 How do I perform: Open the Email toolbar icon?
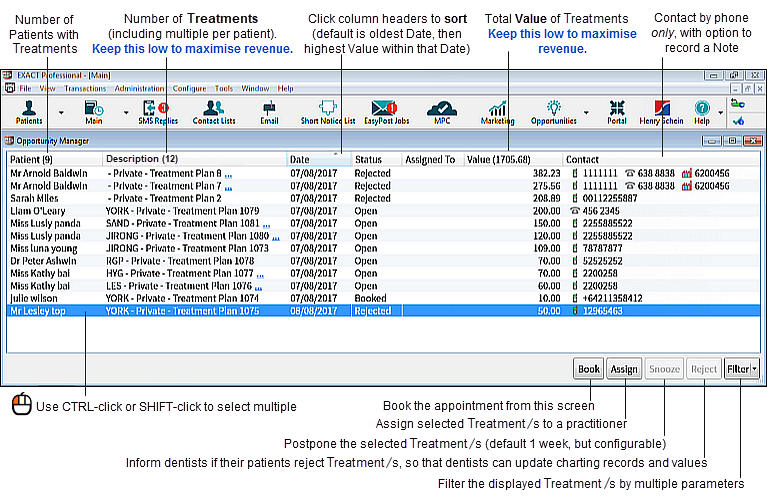(269, 113)
